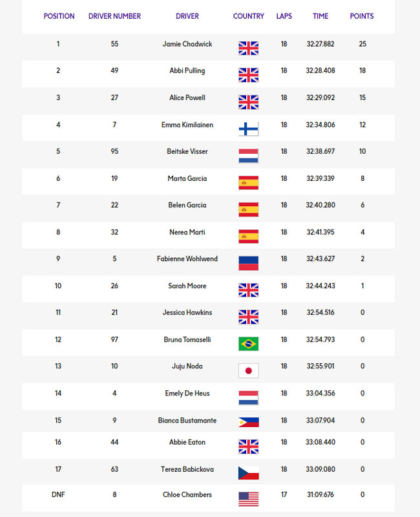Image resolution: width=420 pixels, height=517 pixels.
Task: Select driver Jessica Hawkins
Action: pos(187,313)
